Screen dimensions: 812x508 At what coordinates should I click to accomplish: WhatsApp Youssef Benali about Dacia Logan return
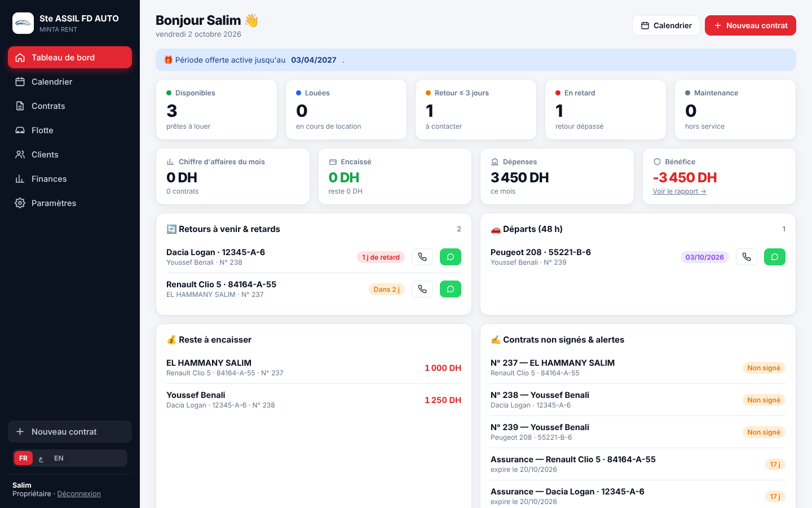pyautogui.click(x=451, y=257)
